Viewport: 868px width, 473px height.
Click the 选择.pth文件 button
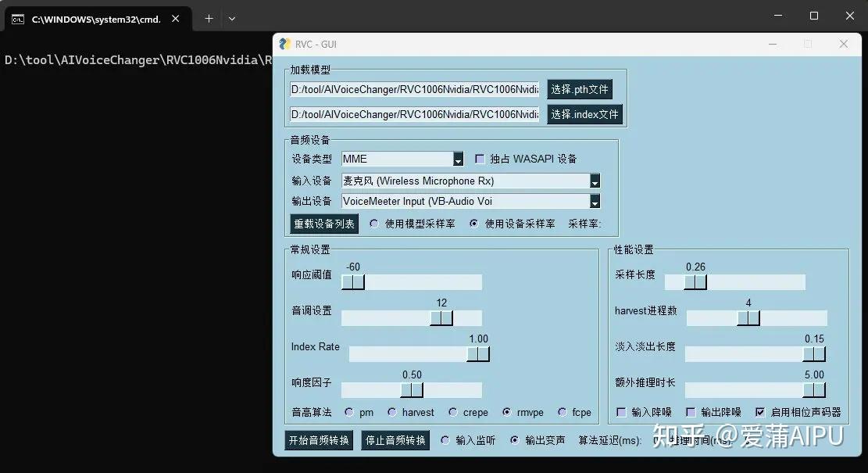click(580, 88)
